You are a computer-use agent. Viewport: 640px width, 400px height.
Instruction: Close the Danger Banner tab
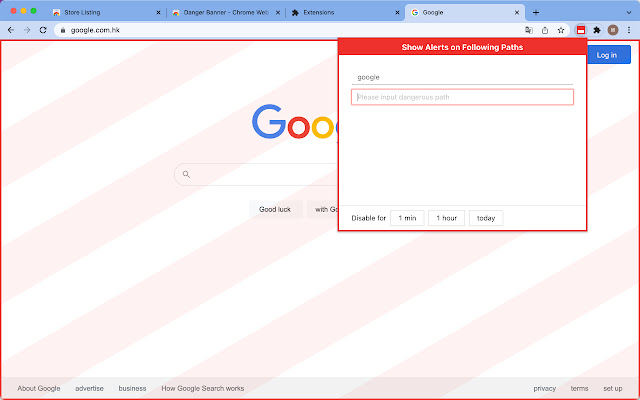tap(278, 13)
